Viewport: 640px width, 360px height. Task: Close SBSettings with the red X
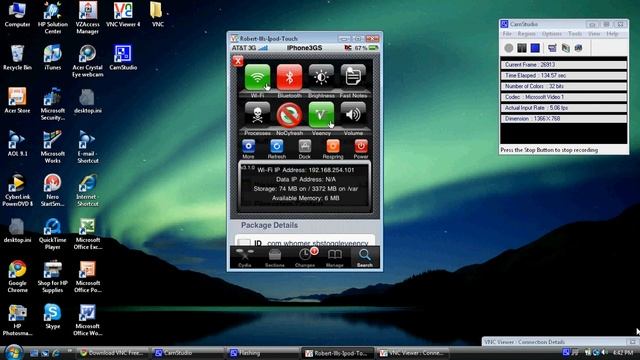pos(238,61)
